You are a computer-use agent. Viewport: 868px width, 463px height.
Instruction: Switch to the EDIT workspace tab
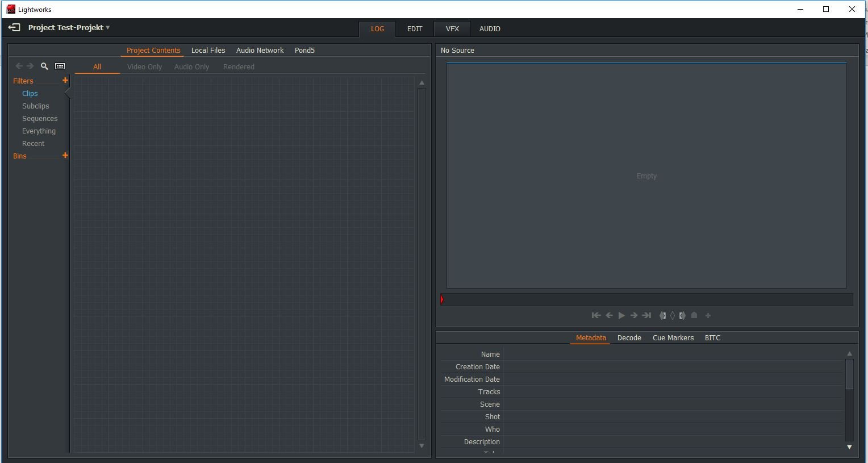tap(415, 29)
